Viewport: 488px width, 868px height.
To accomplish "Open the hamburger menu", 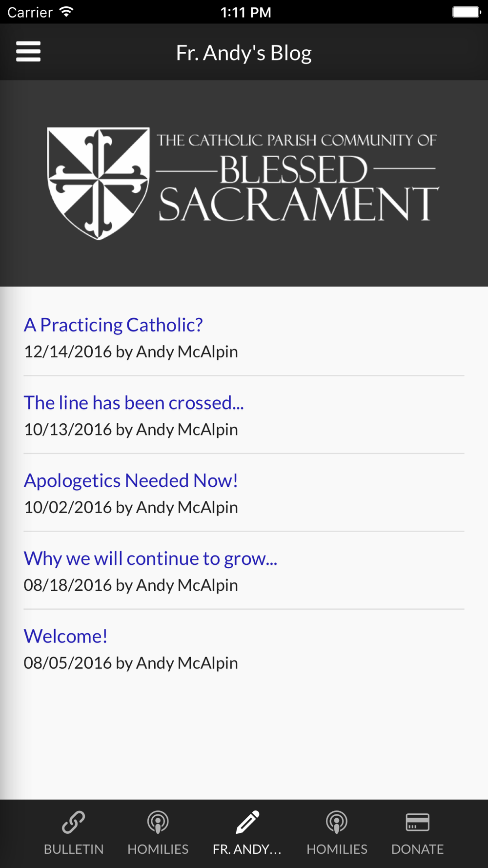I will coord(28,52).
